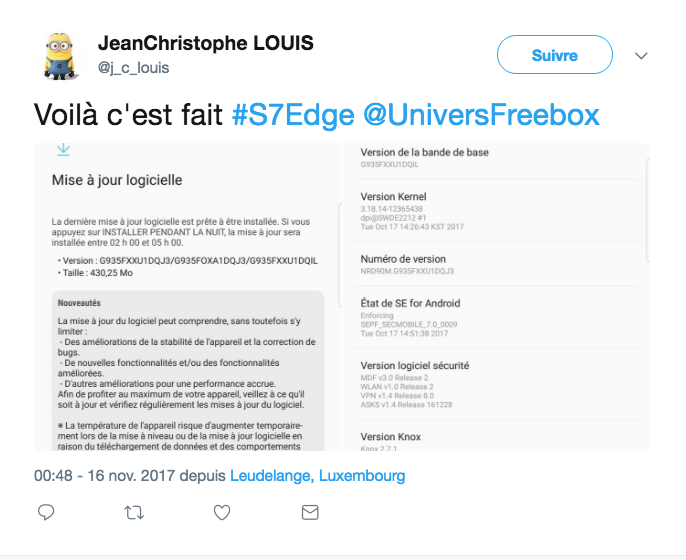Click the download arrow icon in the screenshot
Screen dimensions: 686x560
pyautogui.click(x=63, y=150)
